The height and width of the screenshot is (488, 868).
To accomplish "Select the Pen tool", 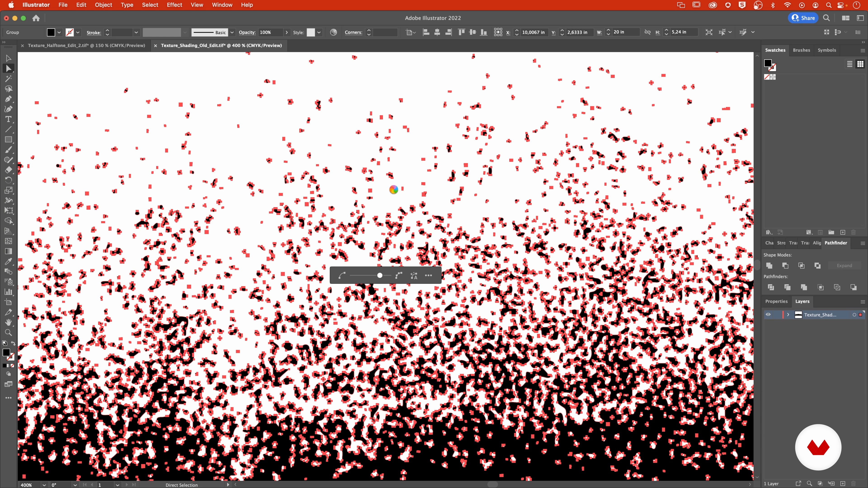I will tap(8, 99).
